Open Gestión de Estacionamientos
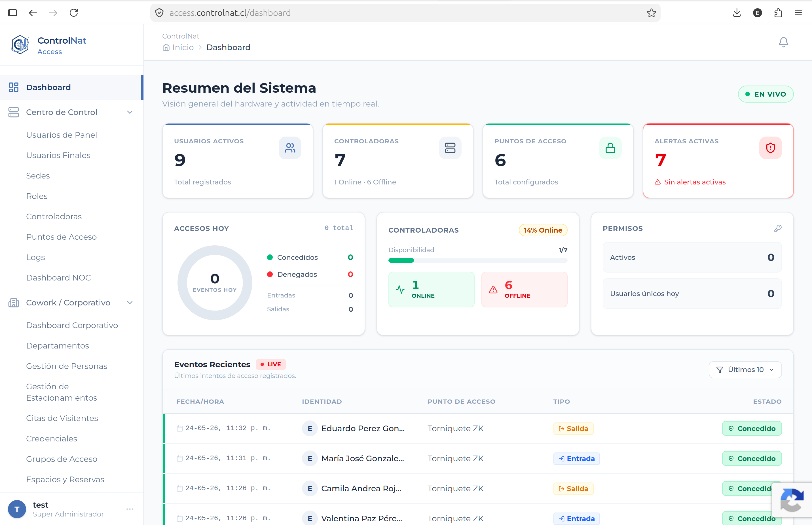Image resolution: width=812 pixels, height=525 pixels. [x=62, y=392]
